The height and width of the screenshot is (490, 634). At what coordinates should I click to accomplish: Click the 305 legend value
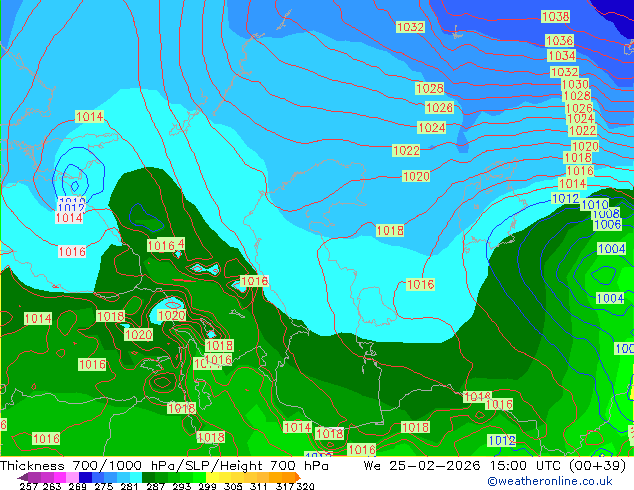233,486
